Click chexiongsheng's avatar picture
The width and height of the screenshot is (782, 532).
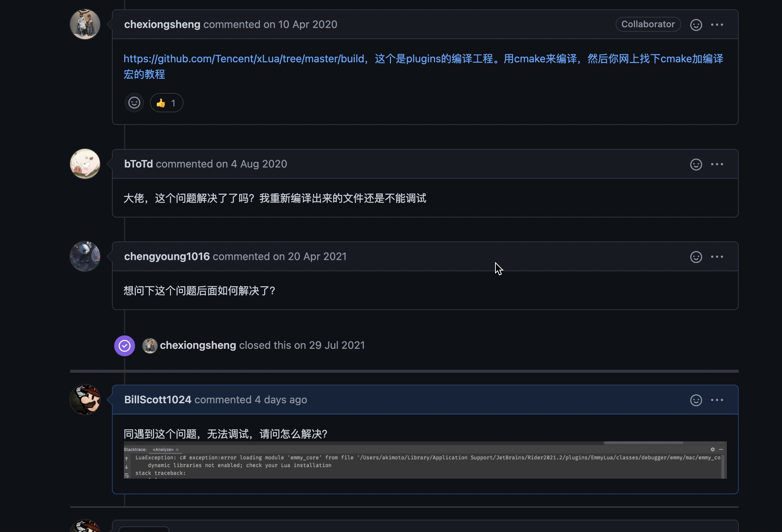tap(85, 24)
